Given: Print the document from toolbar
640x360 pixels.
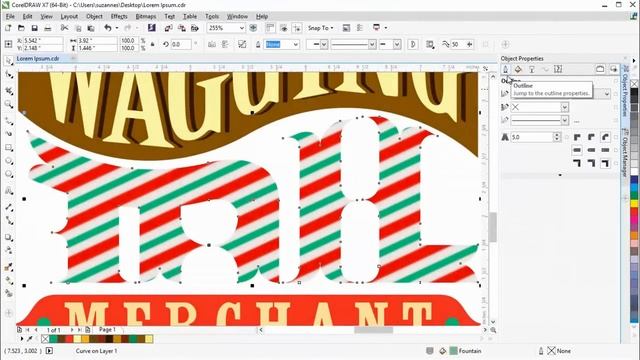Looking at the screenshot, I should [48, 28].
